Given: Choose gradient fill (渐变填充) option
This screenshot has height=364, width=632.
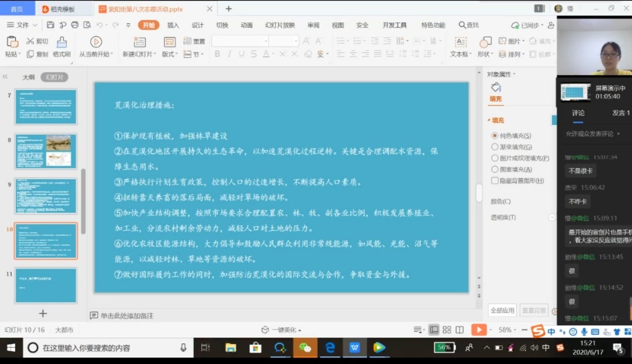Looking at the screenshot, I should click(x=495, y=147).
